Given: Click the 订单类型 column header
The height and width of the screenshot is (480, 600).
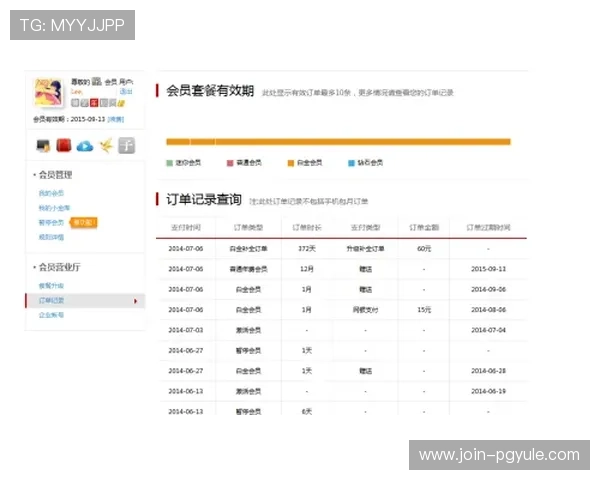Looking at the screenshot, I should (x=248, y=227).
